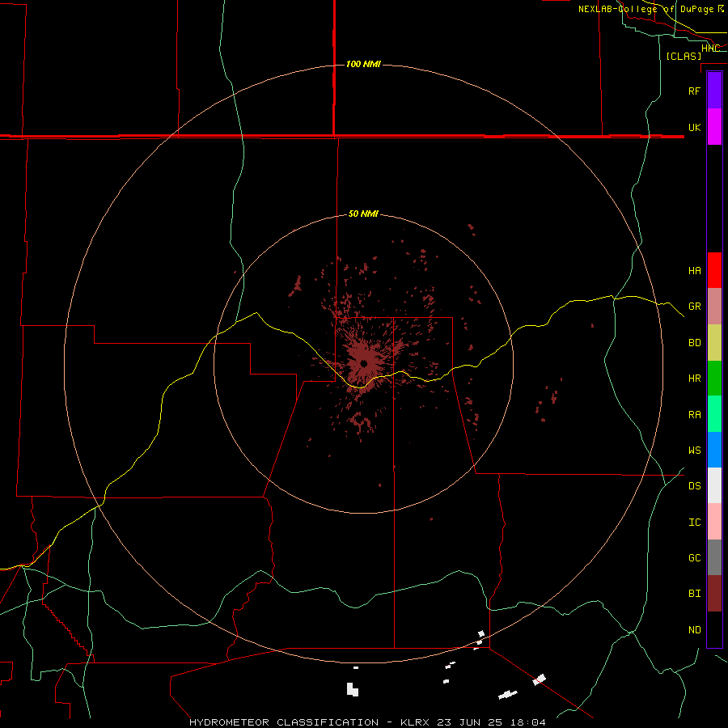Viewport: 728px width, 728px height.
Task: Click the RA legend label
Action: pos(694,415)
